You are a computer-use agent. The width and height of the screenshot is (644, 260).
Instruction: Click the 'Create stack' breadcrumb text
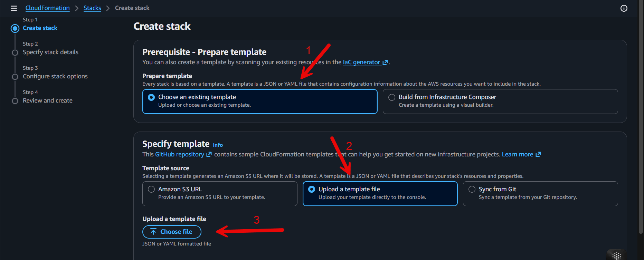[x=132, y=8]
